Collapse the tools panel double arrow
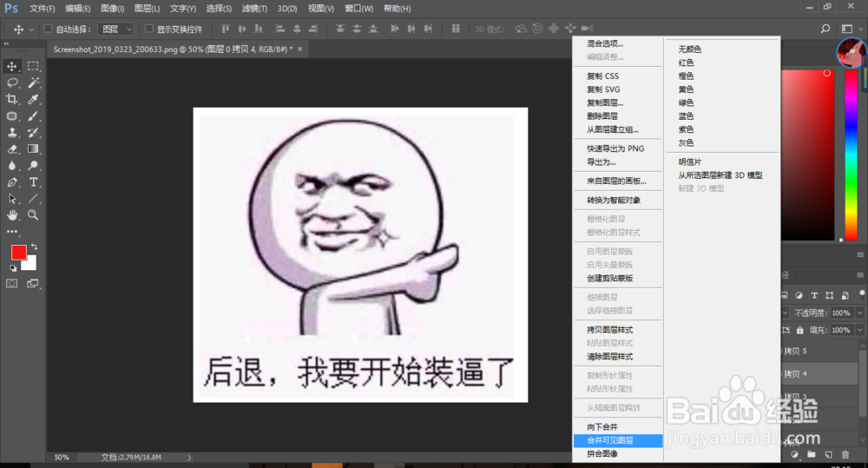Viewport: 868px width, 468px height. 6,43
